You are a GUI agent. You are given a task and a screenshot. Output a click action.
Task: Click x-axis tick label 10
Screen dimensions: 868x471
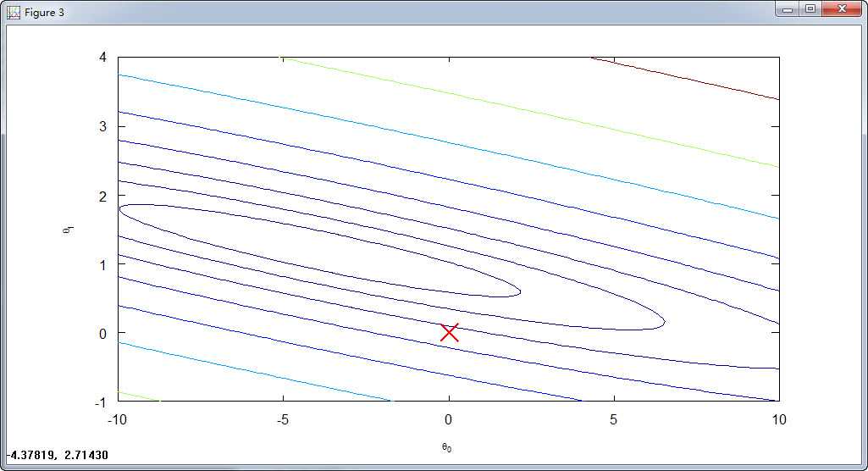(x=779, y=419)
